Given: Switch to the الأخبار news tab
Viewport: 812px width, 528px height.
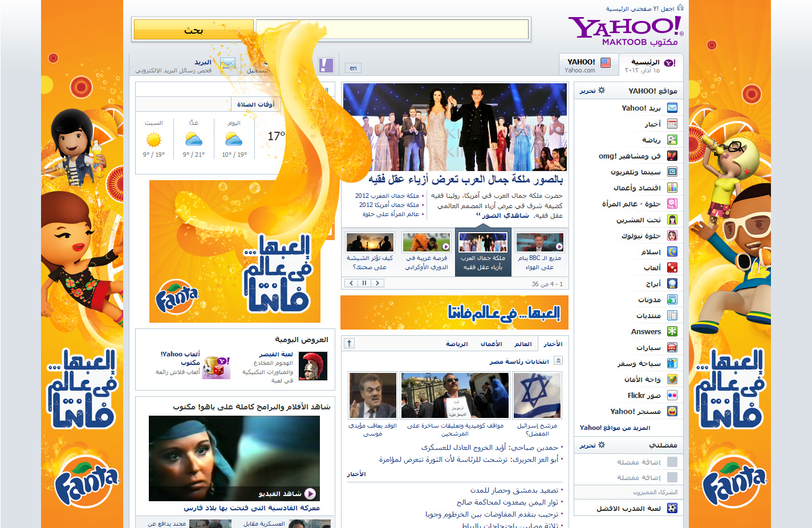Looking at the screenshot, I should pos(553,344).
